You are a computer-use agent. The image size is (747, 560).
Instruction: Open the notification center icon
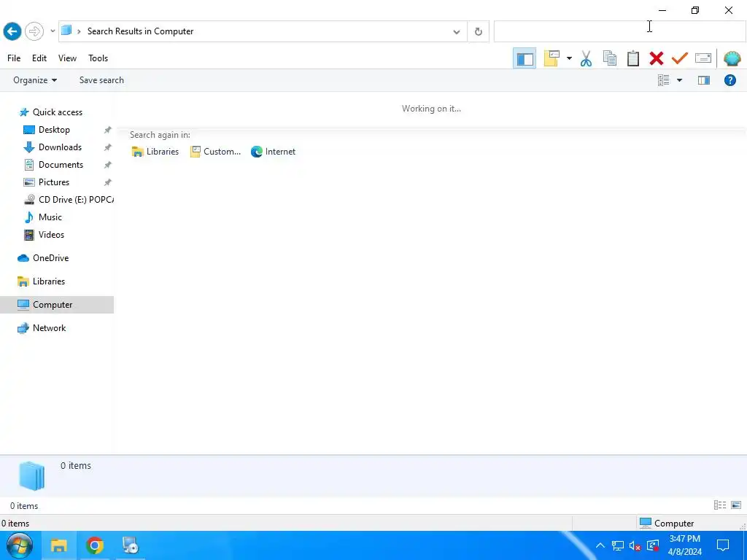click(x=723, y=545)
